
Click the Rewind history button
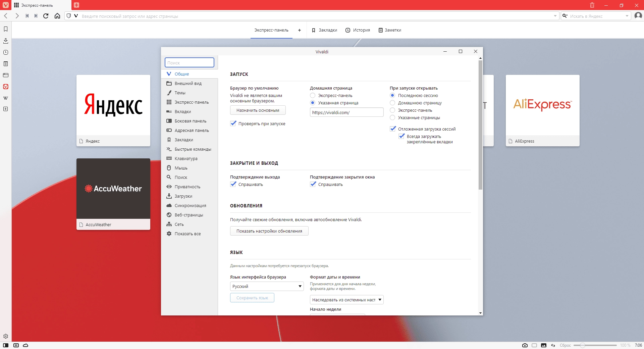coord(27,16)
